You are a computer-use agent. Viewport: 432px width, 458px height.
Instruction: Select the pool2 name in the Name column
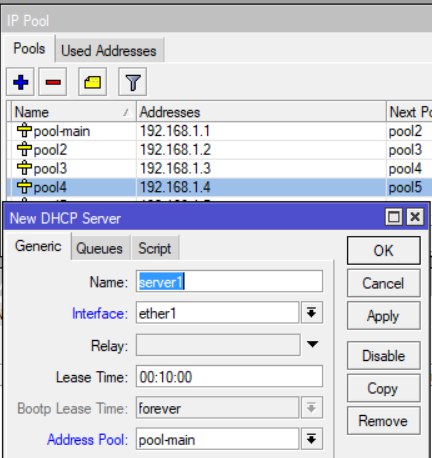click(50, 150)
